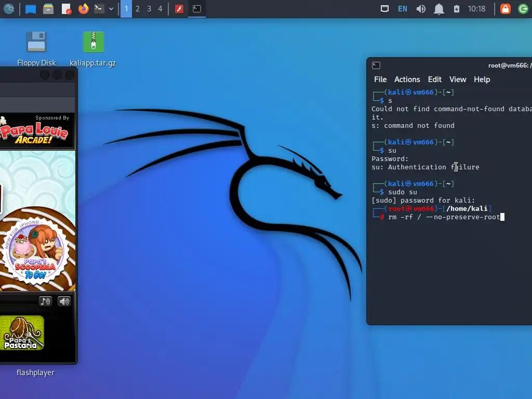Click the blue show-desktop panel icon

click(x=31, y=9)
